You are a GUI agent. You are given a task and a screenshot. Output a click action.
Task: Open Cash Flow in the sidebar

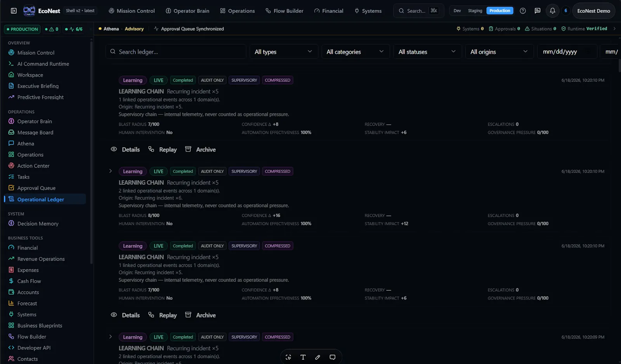click(x=29, y=281)
